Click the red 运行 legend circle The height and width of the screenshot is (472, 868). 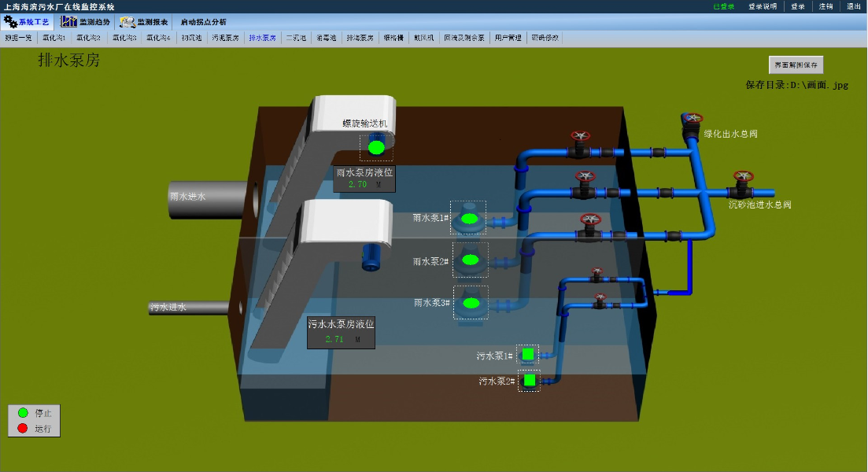click(x=23, y=429)
